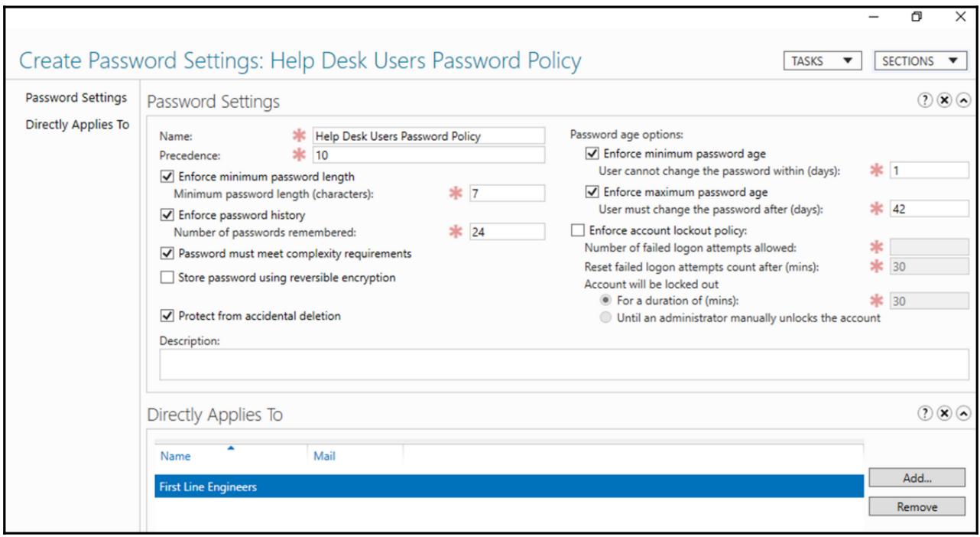Viewport: 980px width, 537px height.
Task: Toggle Protect from accidental deletion checkbox
Action: click(167, 316)
